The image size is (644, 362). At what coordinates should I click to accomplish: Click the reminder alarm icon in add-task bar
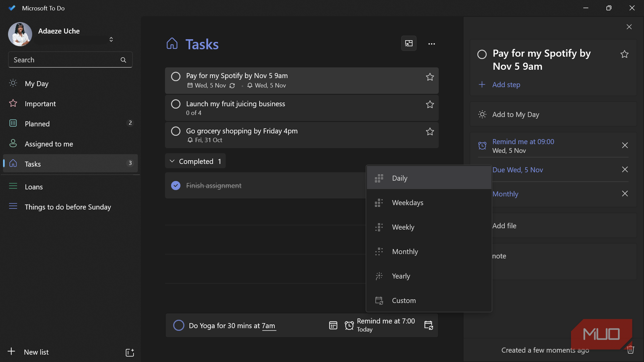click(x=349, y=325)
